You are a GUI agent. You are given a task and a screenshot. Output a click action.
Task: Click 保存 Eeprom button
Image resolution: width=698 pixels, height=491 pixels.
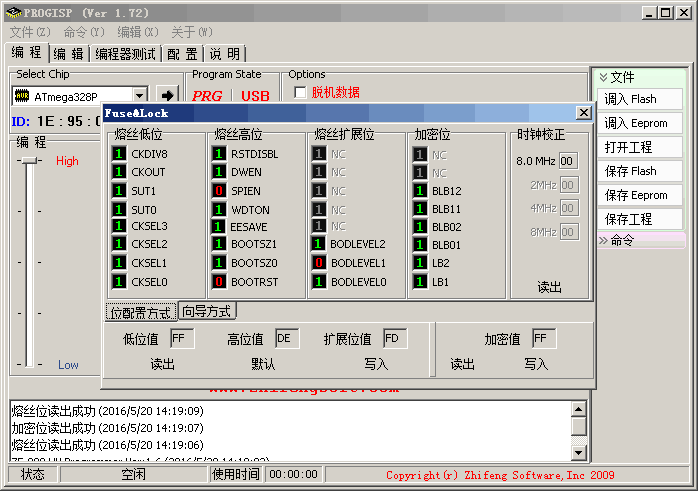click(x=640, y=195)
